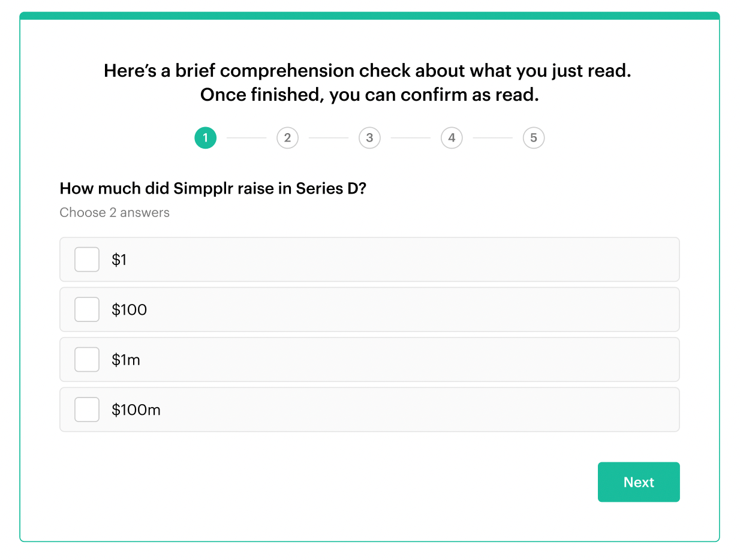The width and height of the screenshot is (740, 560).
Task: Check the "$1m" answer checkbox
Action: [x=86, y=359]
